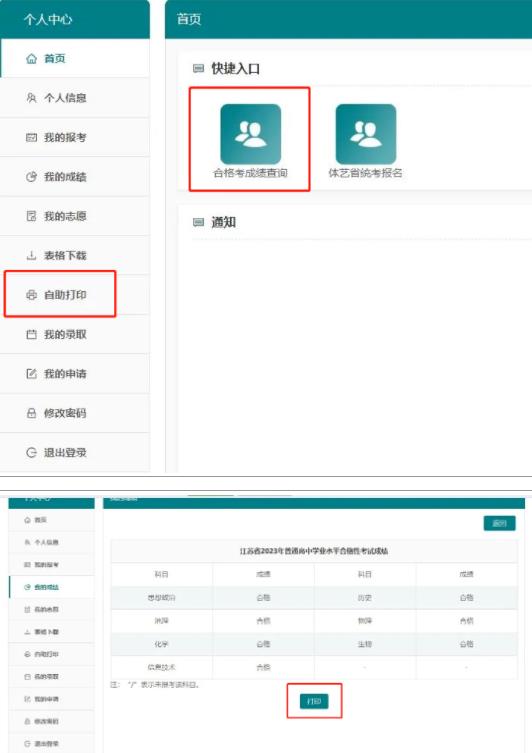The image size is (532, 753).
Task: Click the small icon before the 快捷入口 heading
Action: pyautogui.click(x=198, y=69)
